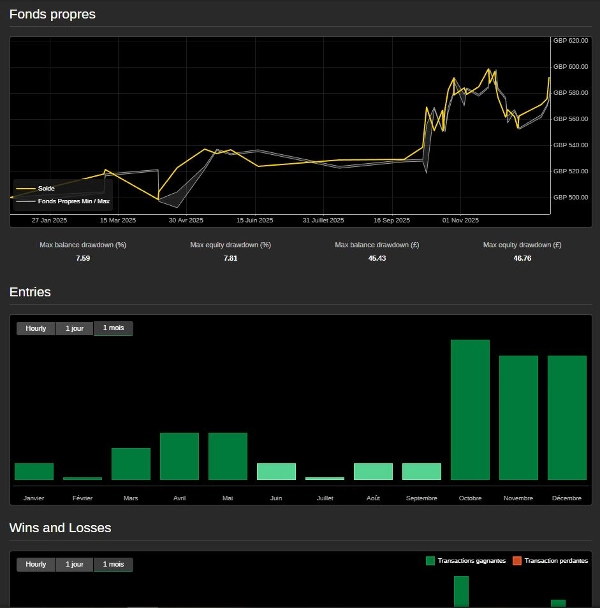This screenshot has height=608, width=600.
Task: Click the Janvier bar in Entries chart
Action: pos(34,471)
